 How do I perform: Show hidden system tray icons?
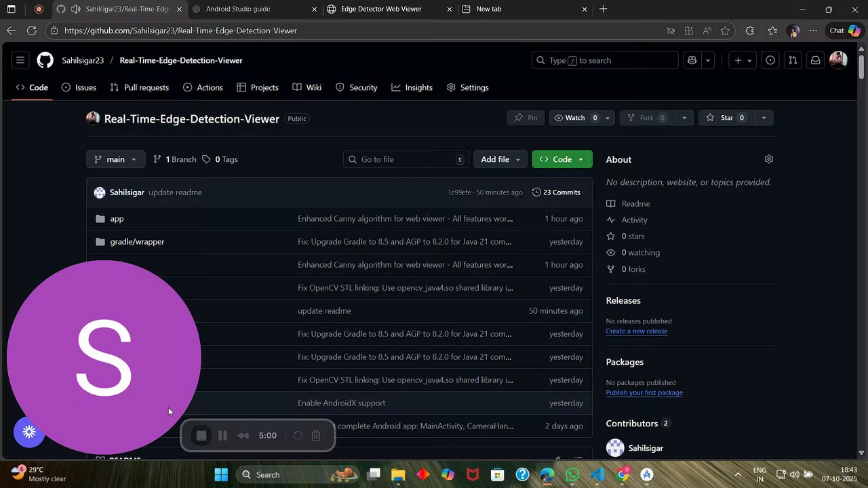pyautogui.click(x=738, y=474)
